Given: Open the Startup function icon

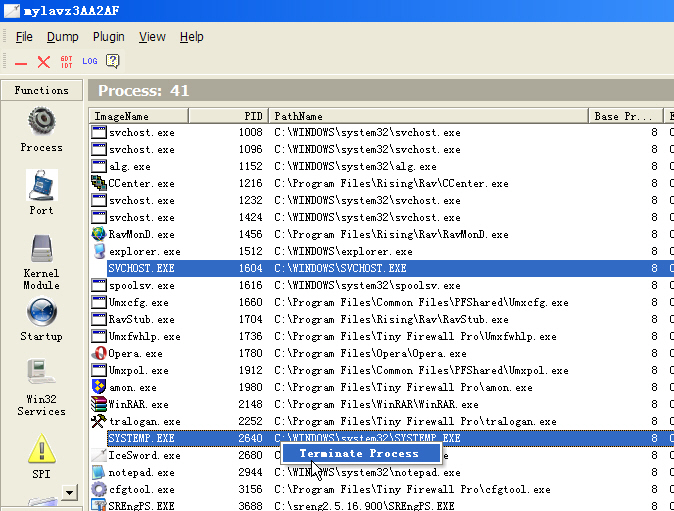Looking at the screenshot, I should [x=42, y=312].
